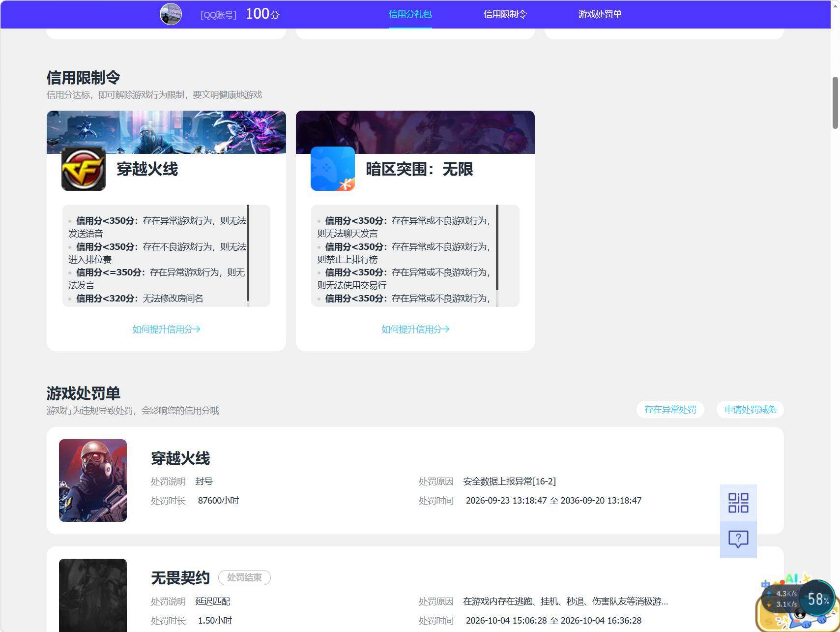Click the 穿越火线 restriction list scrollbar
This screenshot has width=840, height=632.
click(248, 253)
